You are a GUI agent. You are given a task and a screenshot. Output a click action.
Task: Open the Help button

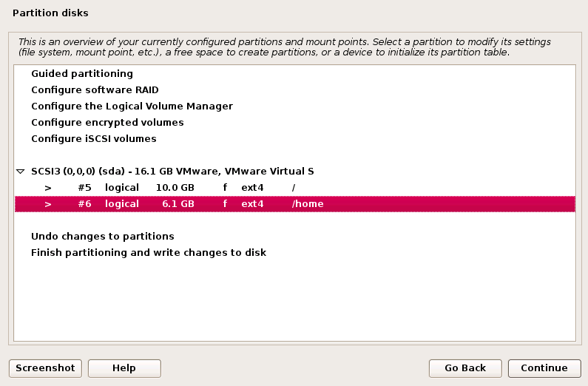coord(124,368)
